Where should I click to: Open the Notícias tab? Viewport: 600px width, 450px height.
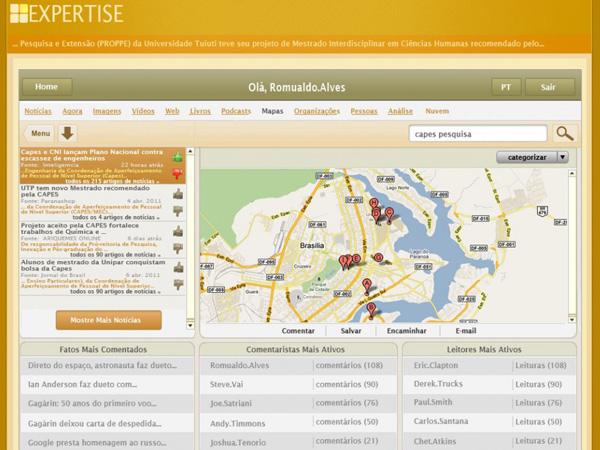coord(38,111)
